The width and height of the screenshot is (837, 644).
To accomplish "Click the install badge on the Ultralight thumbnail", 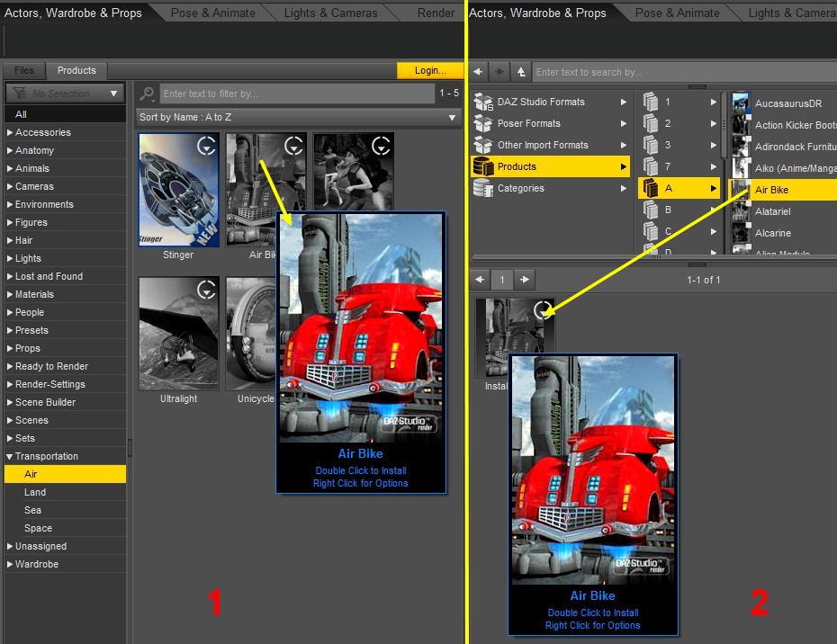I will point(207,290).
